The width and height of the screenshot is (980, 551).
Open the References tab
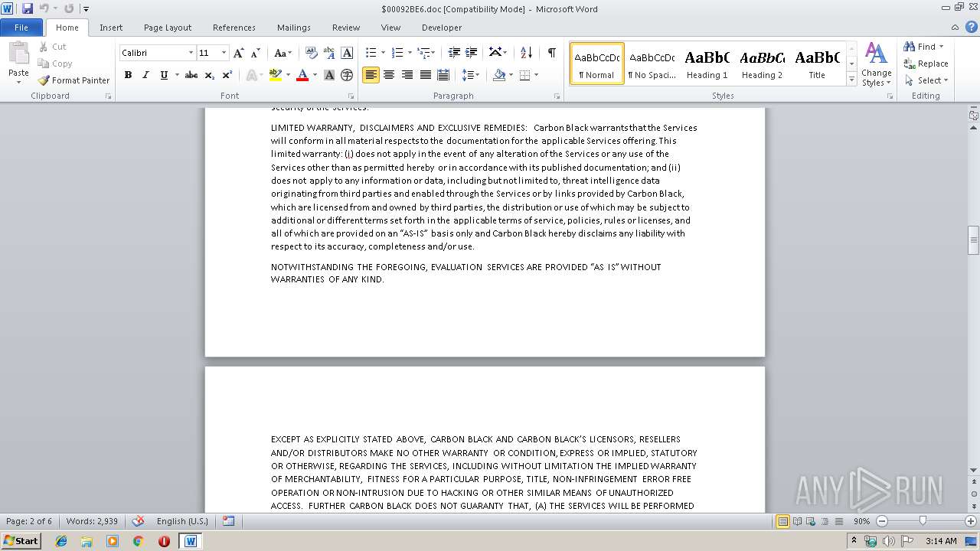234,28
